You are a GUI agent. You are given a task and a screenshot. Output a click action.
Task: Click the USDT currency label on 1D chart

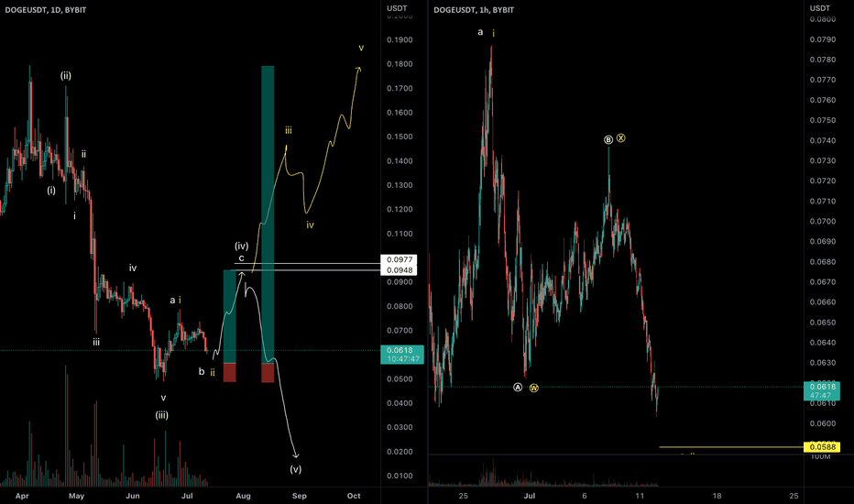397,8
